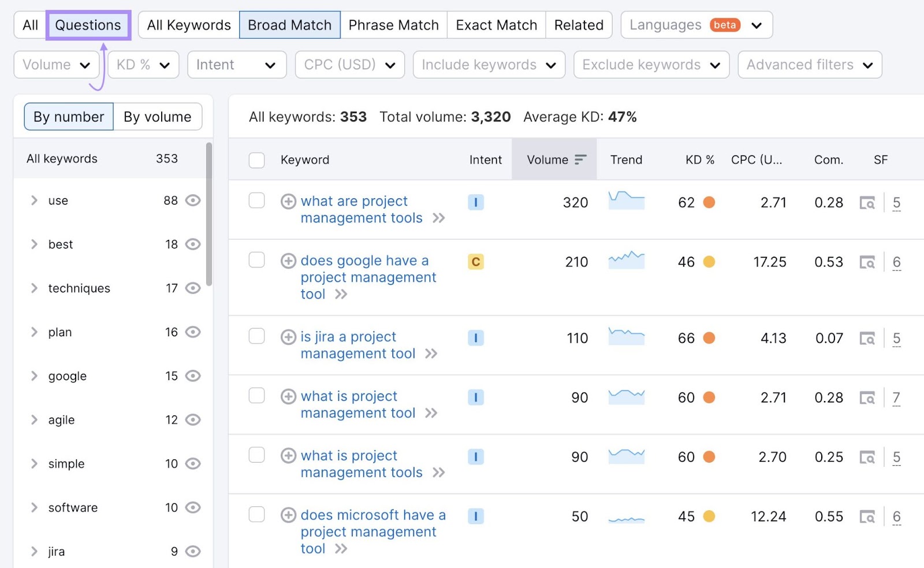This screenshot has height=568, width=924.
Task: Click the add icon next to "what are project management tools"
Action: tap(288, 201)
